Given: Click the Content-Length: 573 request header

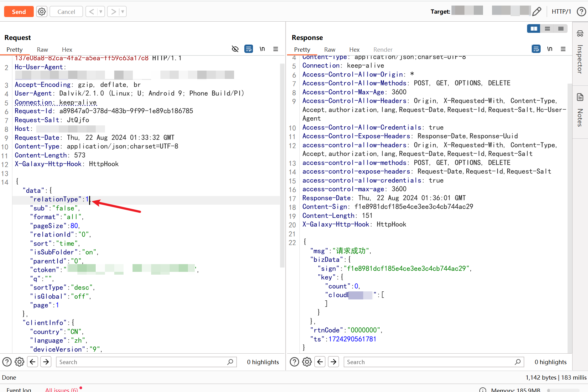Looking at the screenshot, I should point(50,155).
